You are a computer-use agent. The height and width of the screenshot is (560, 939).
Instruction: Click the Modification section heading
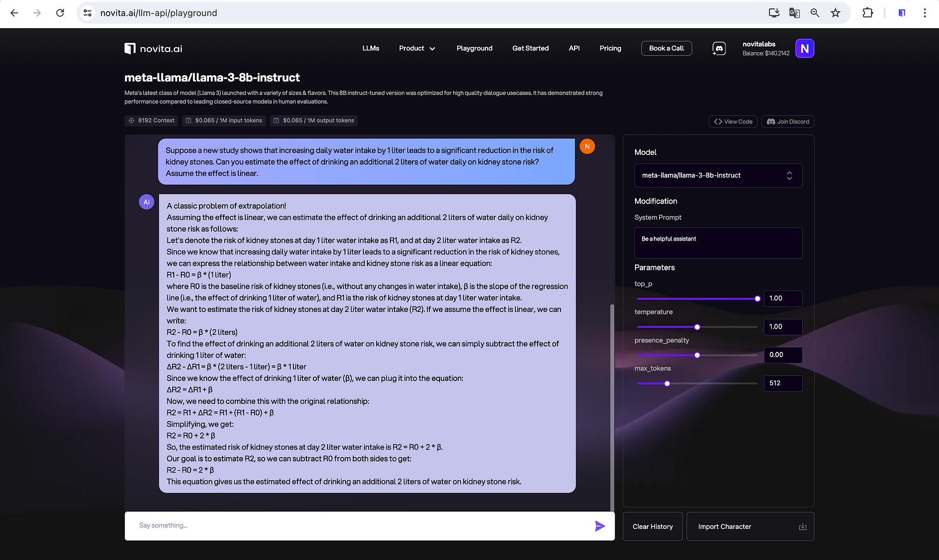point(656,201)
